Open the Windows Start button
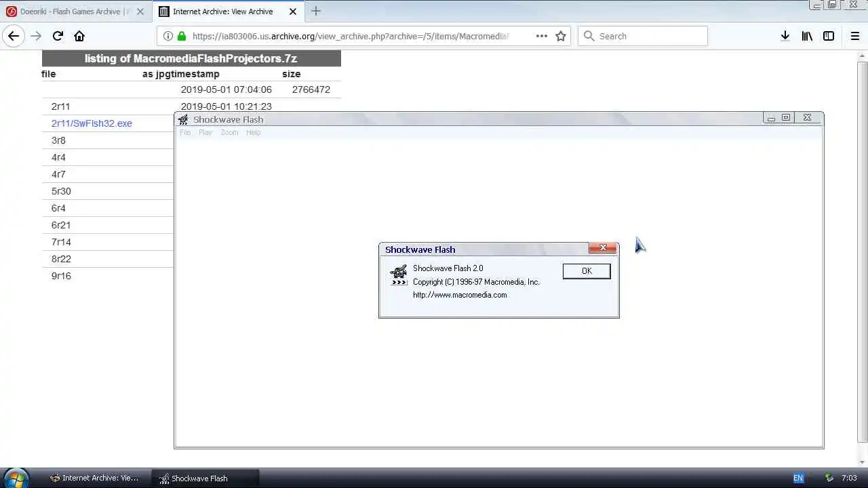 click(15, 479)
